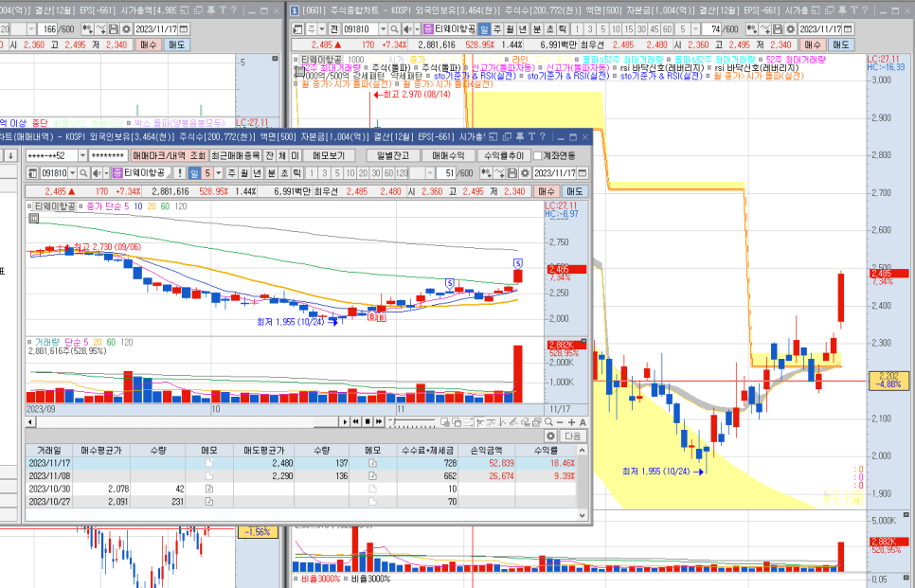This screenshot has width=915, height=588.
Task: Open 메모보기 button
Action: pyautogui.click(x=329, y=155)
